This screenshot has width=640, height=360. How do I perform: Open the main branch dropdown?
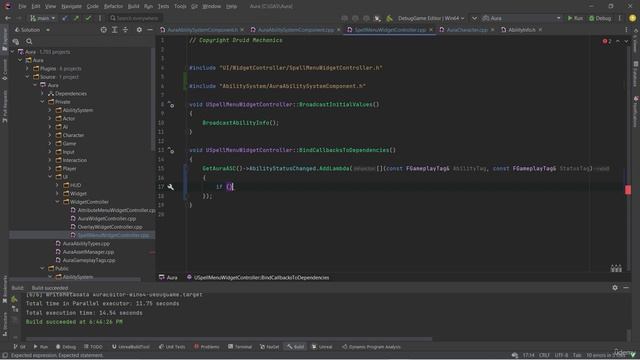[42, 18]
